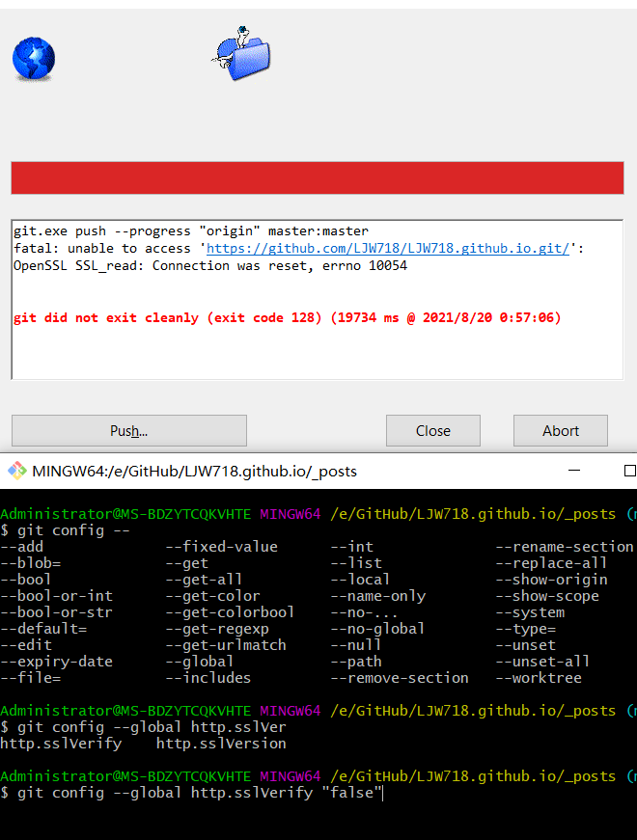The width and height of the screenshot is (637, 840).
Task: Click the '--get-all' option in terminal
Action: pyautogui.click(x=204, y=580)
